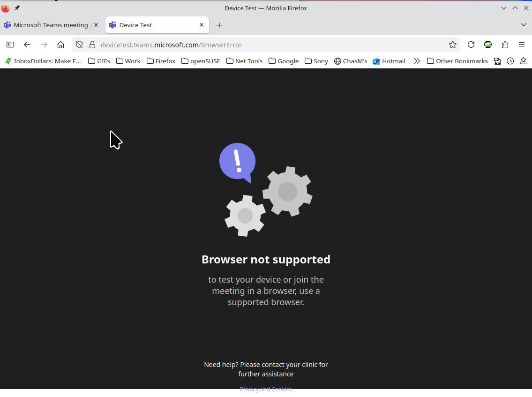Click the Need help contact clinic text
This screenshot has height=397, width=532.
[x=266, y=369]
